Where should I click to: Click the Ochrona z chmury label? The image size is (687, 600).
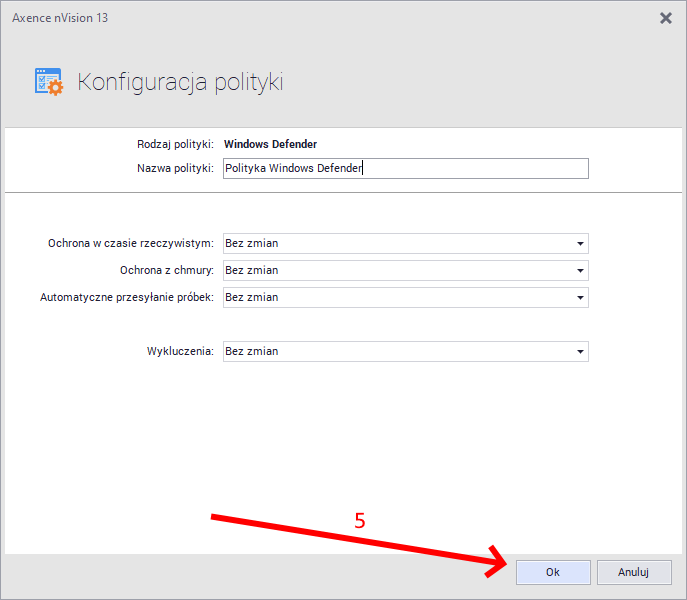pos(166,270)
